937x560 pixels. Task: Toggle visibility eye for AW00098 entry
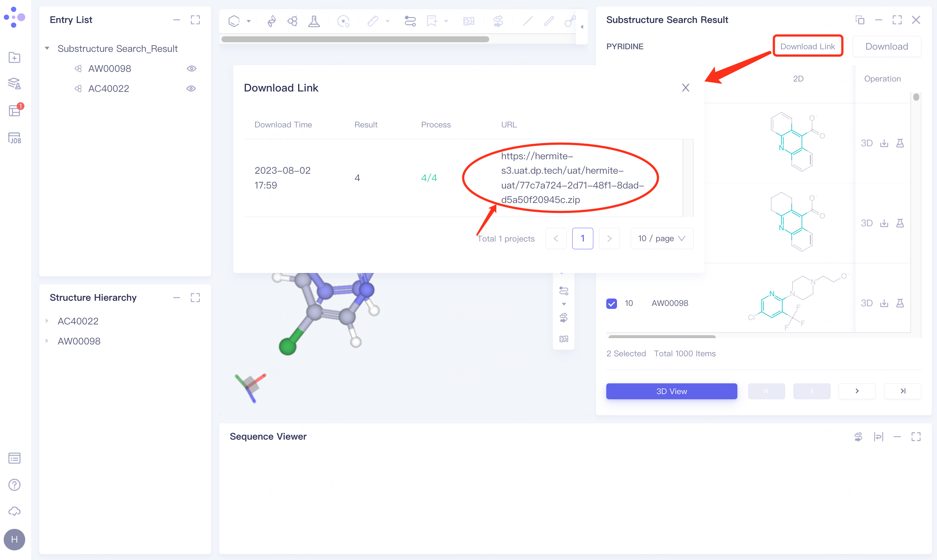[x=191, y=69]
